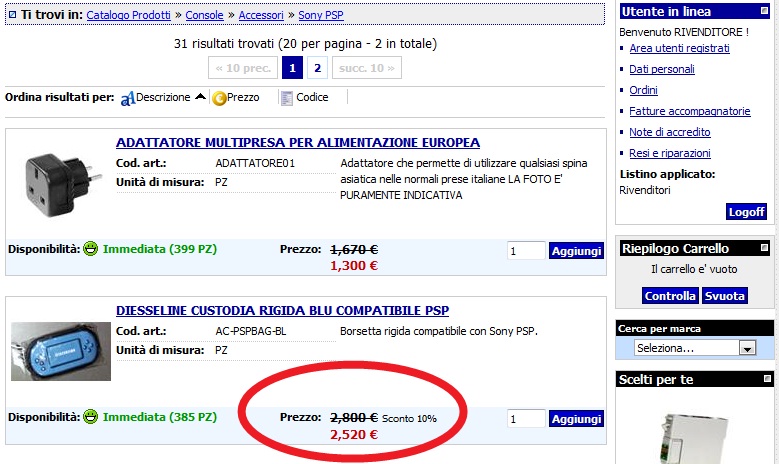This screenshot has width=779, height=464.
Task: Collapse the Riepilogo Carrello panel icon
Action: pos(763,248)
